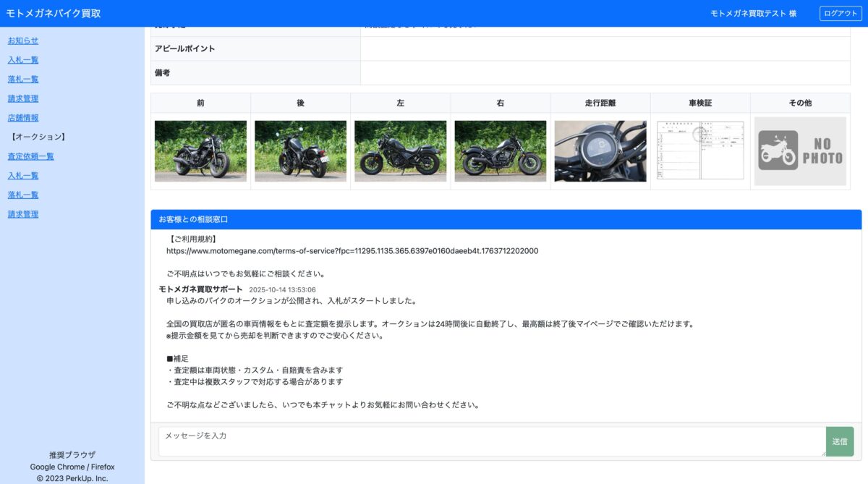This screenshot has width=868, height=484.
Task: Send the chat message with 送信
Action: (839, 441)
